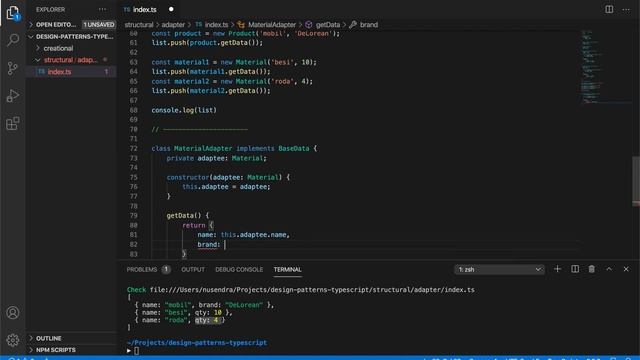Close the terminal panel
The image size is (640, 360).
point(626,269)
